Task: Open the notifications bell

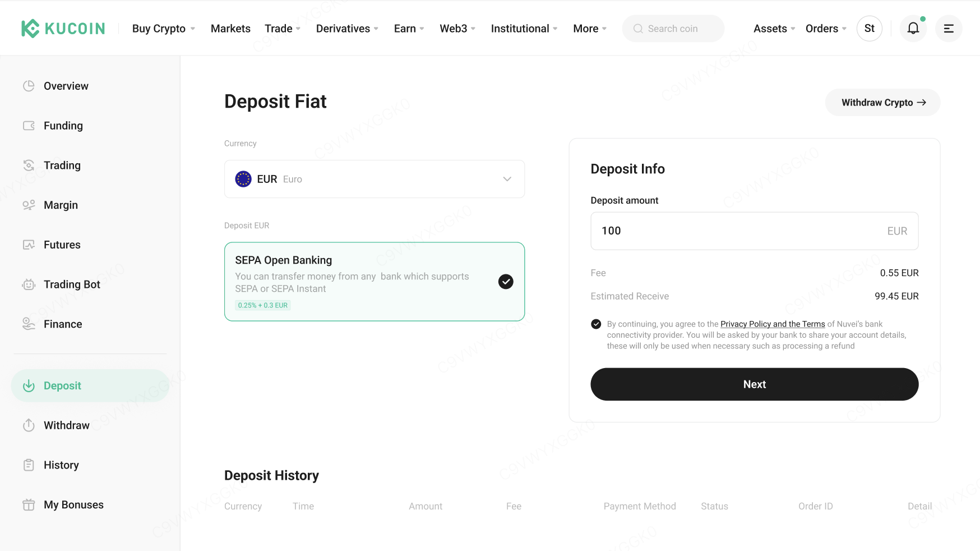Action: tap(913, 29)
